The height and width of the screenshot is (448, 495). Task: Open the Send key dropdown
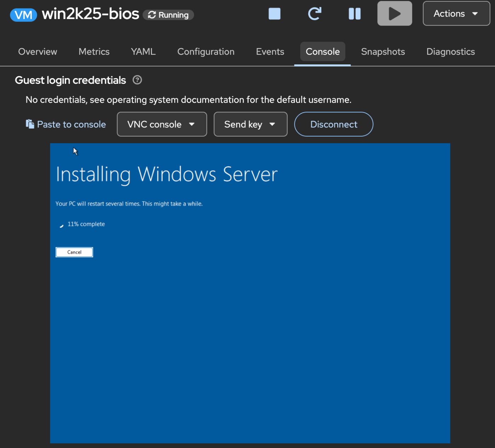pos(250,124)
